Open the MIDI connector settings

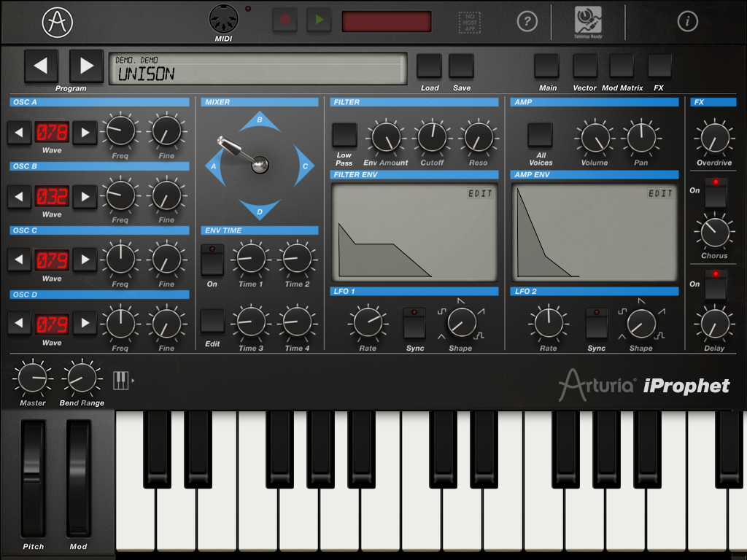(x=223, y=19)
